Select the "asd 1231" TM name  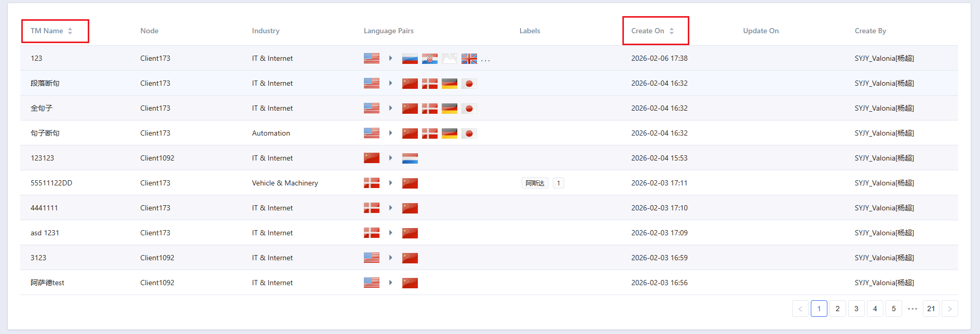click(x=45, y=233)
